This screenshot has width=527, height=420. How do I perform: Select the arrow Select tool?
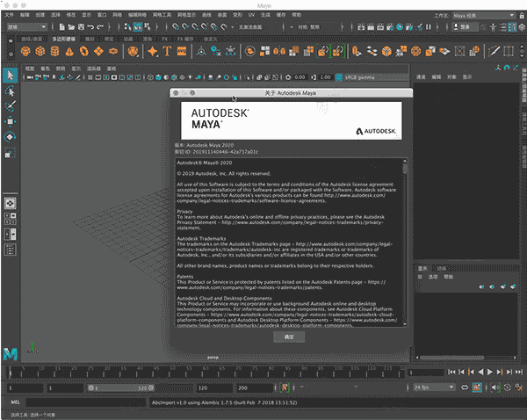[10, 76]
